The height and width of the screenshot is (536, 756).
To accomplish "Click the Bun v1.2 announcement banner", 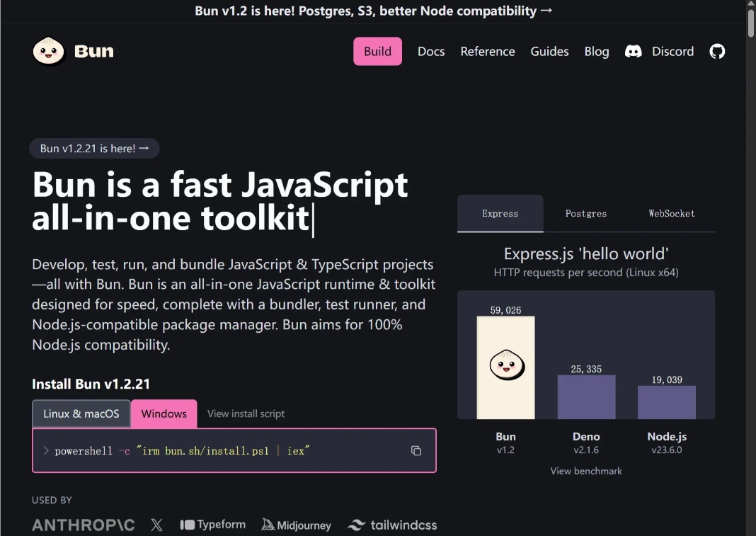I will (374, 11).
